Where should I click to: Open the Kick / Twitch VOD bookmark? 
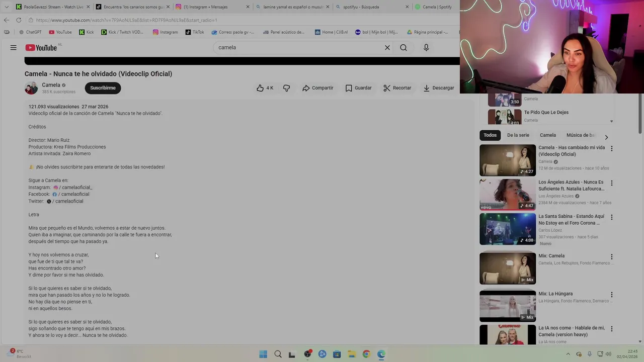[x=122, y=32]
